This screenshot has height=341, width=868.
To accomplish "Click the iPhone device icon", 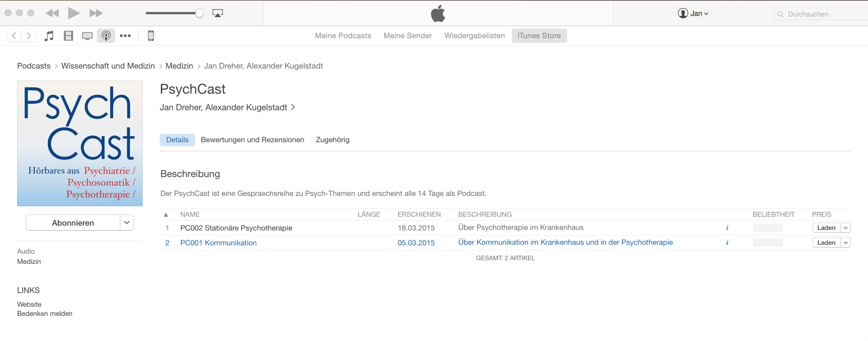I will click(x=151, y=36).
